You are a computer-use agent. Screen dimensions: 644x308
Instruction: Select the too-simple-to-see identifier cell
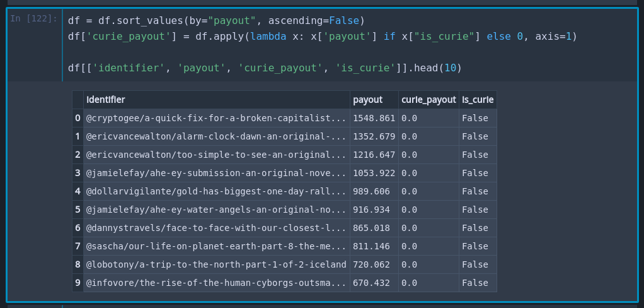(x=216, y=155)
